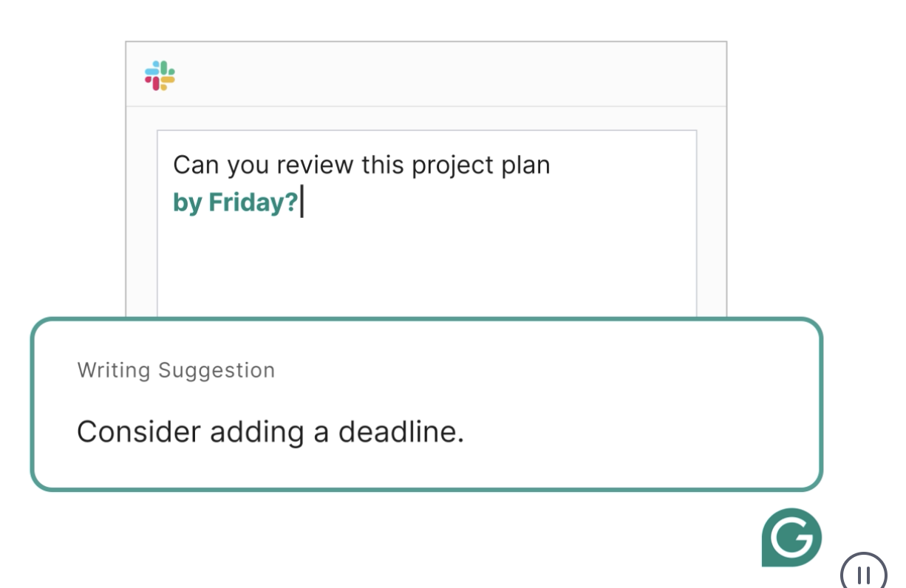The height and width of the screenshot is (588, 906).
Task: Click the word "plan" in the message
Action: 528,165
